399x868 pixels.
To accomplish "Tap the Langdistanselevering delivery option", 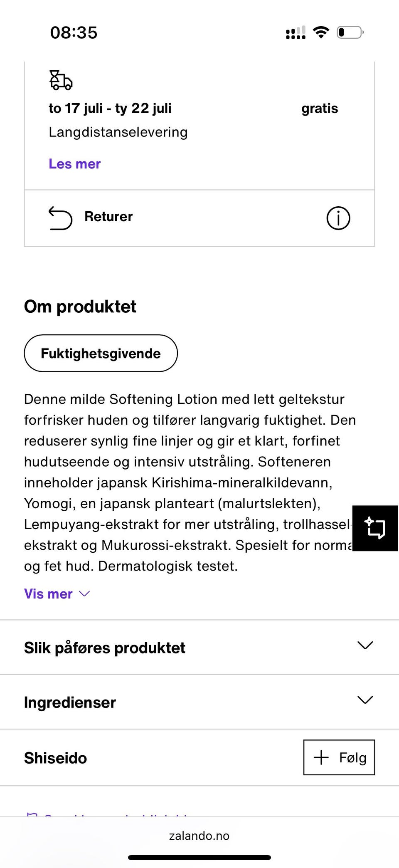I will click(118, 132).
